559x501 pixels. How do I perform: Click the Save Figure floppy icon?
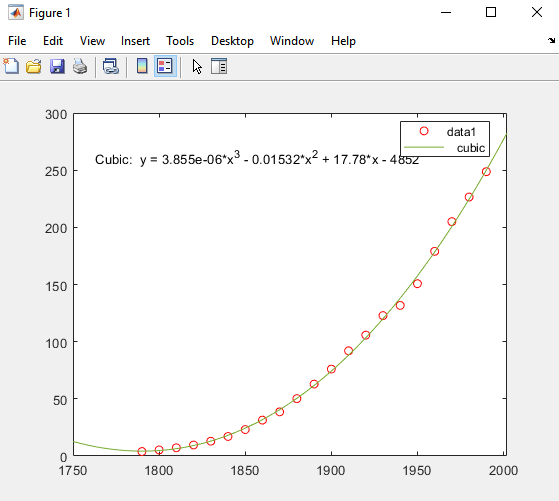point(57,67)
